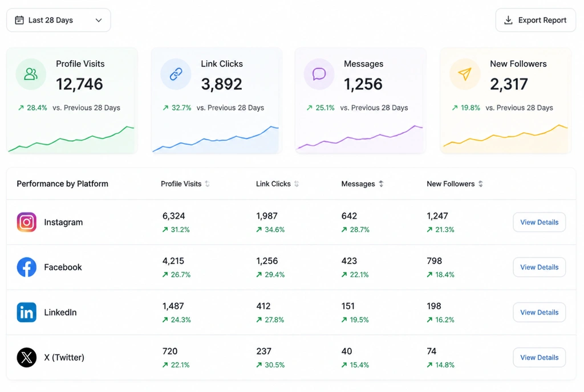The height and width of the screenshot is (392, 584).
Task: Click Facebook's 798 new followers value
Action: [434, 261]
